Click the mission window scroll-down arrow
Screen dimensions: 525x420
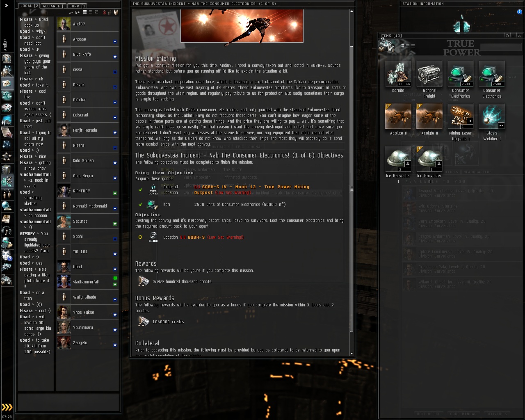[352, 354]
